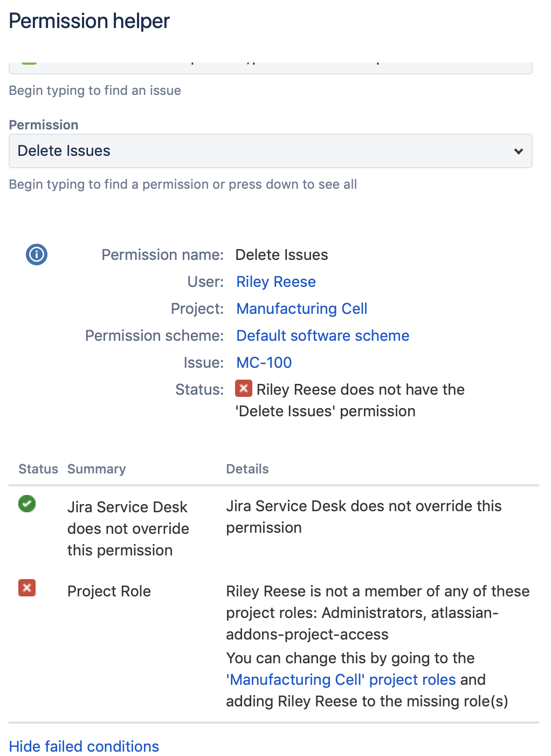Open the Riley Reese user link
This screenshot has width=551, height=756.
point(276,281)
